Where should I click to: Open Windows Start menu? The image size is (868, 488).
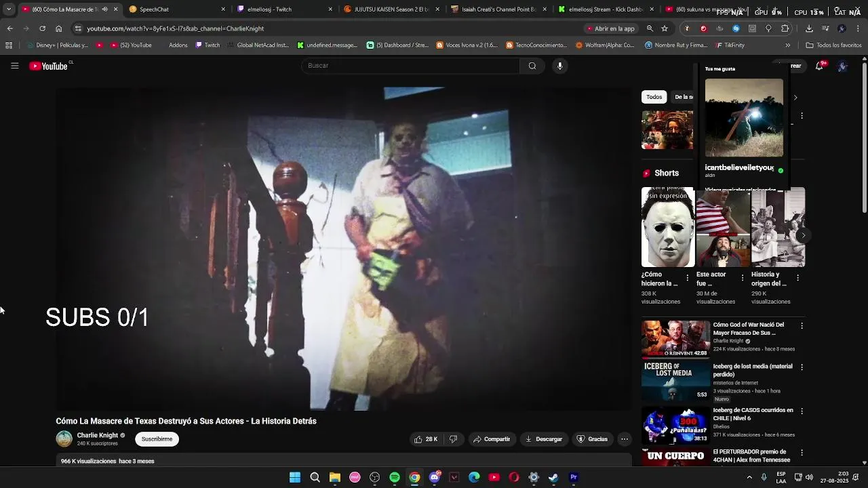295,477
